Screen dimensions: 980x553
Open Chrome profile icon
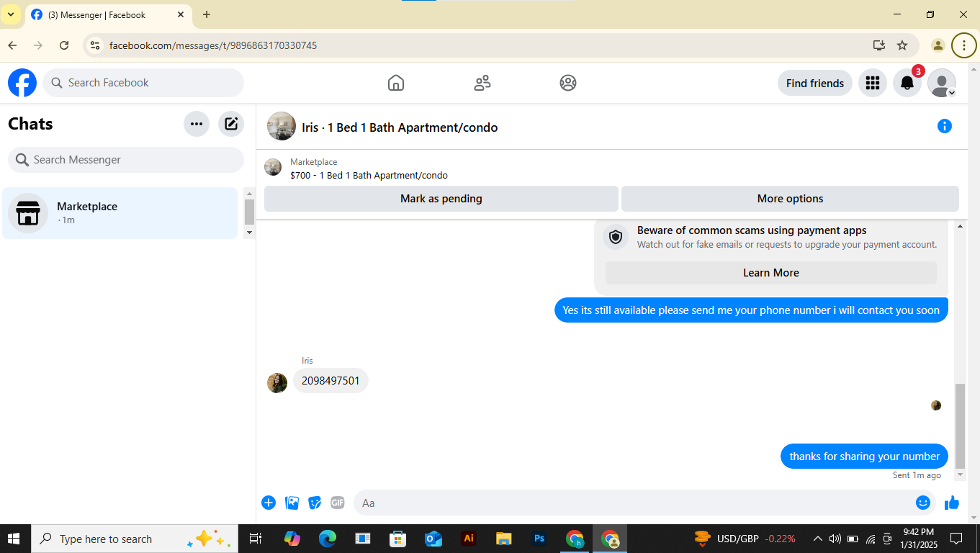[x=938, y=45]
